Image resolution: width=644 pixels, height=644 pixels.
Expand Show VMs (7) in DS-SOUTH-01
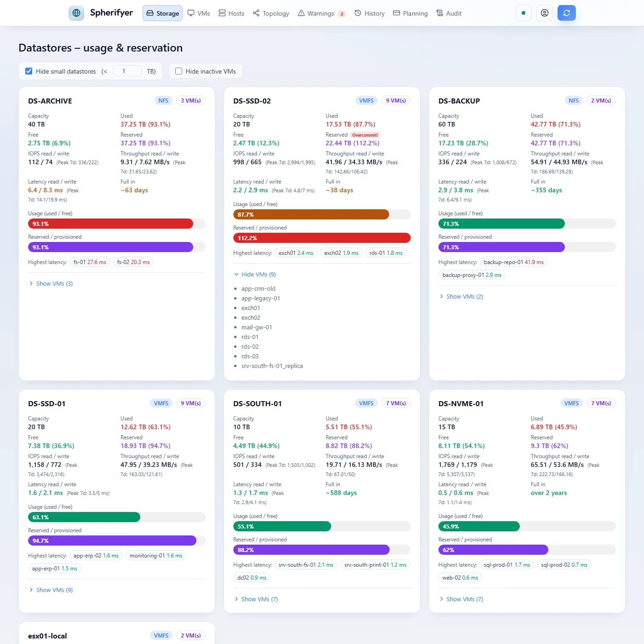256,599
